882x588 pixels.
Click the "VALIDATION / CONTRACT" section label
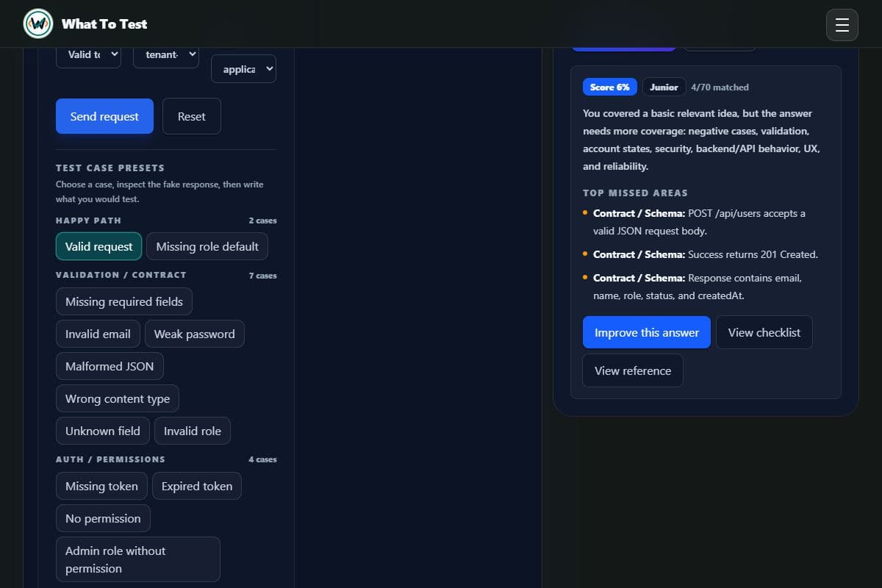[x=121, y=275]
